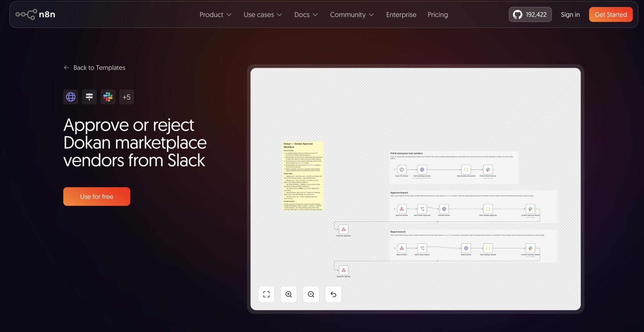Click the HTTP Request globe integration icon

[71, 97]
